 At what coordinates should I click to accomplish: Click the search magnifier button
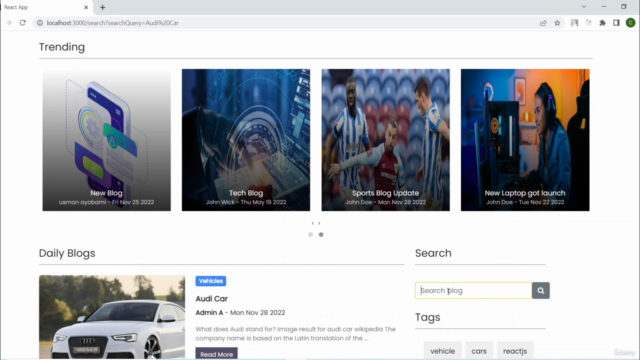pyautogui.click(x=541, y=291)
